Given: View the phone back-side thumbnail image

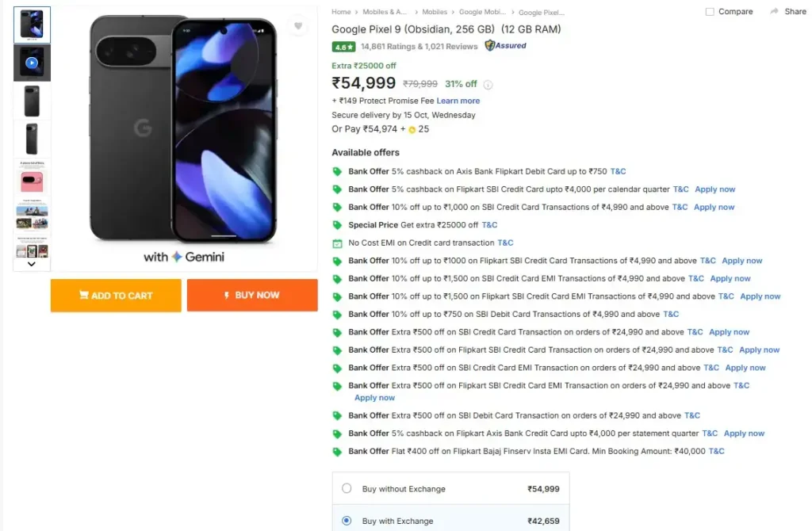Looking at the screenshot, I should [x=32, y=101].
